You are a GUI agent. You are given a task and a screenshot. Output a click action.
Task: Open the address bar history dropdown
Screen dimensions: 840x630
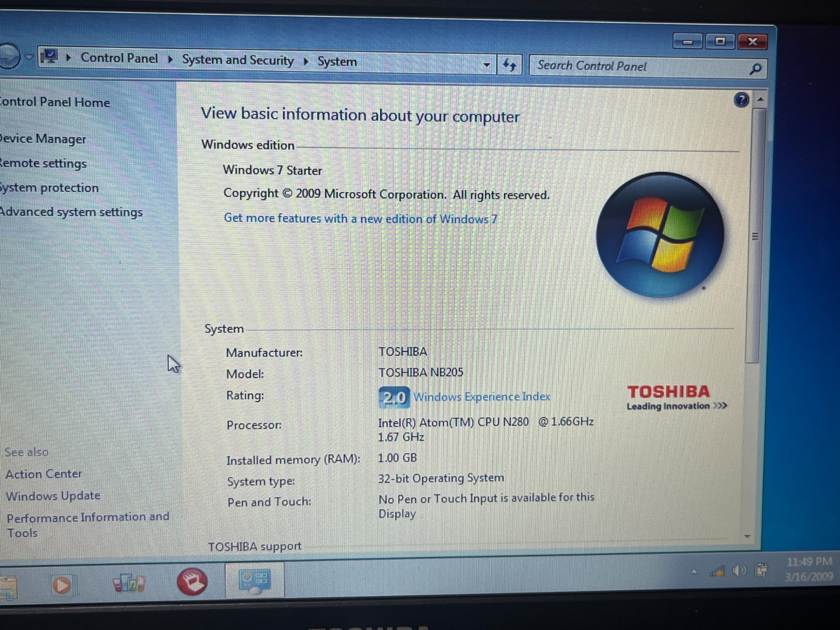487,65
